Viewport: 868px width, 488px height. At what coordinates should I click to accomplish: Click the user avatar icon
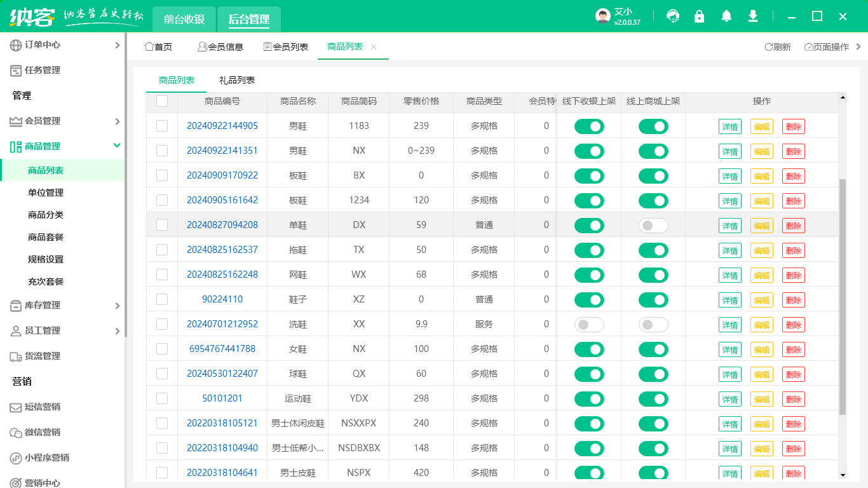click(x=602, y=17)
